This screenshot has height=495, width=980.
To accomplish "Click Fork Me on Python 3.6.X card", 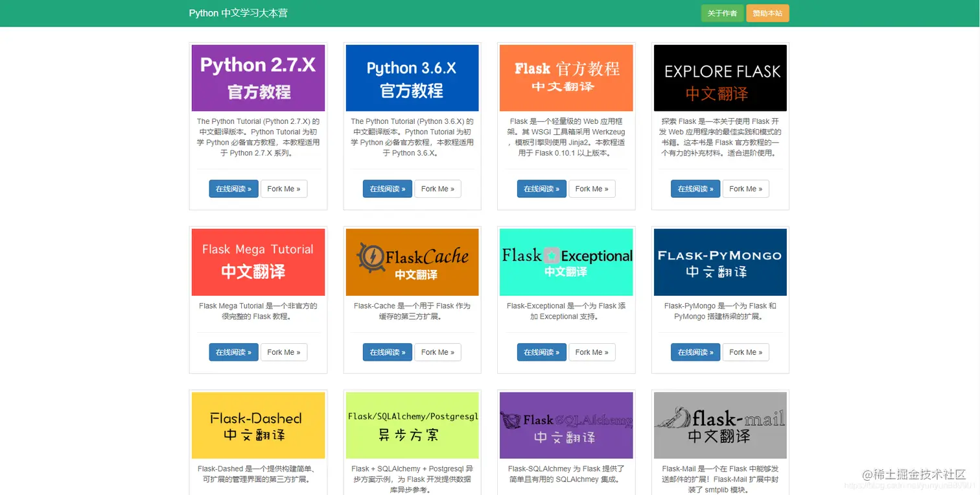I will click(437, 189).
